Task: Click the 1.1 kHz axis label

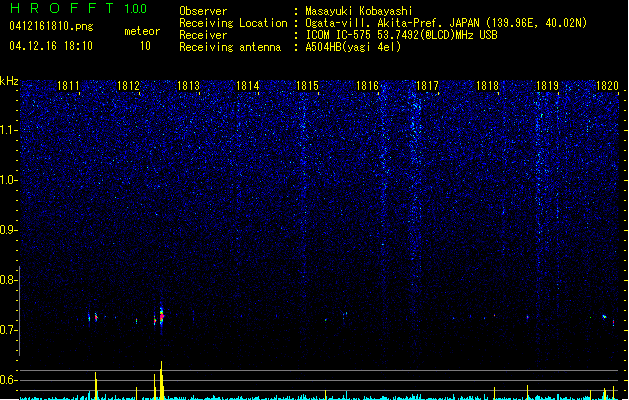Action: pyautogui.click(x=8, y=130)
